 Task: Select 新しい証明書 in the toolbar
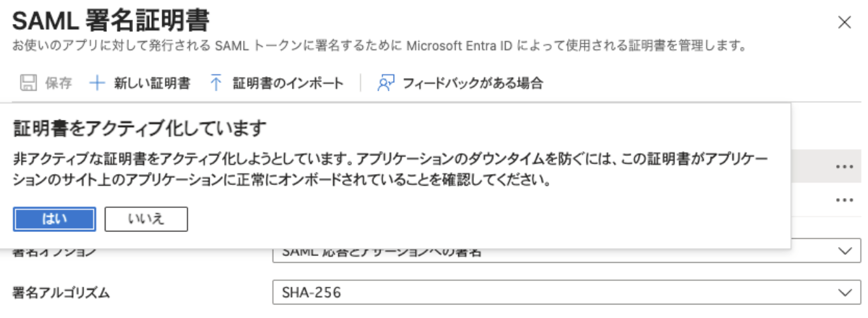click(152, 83)
